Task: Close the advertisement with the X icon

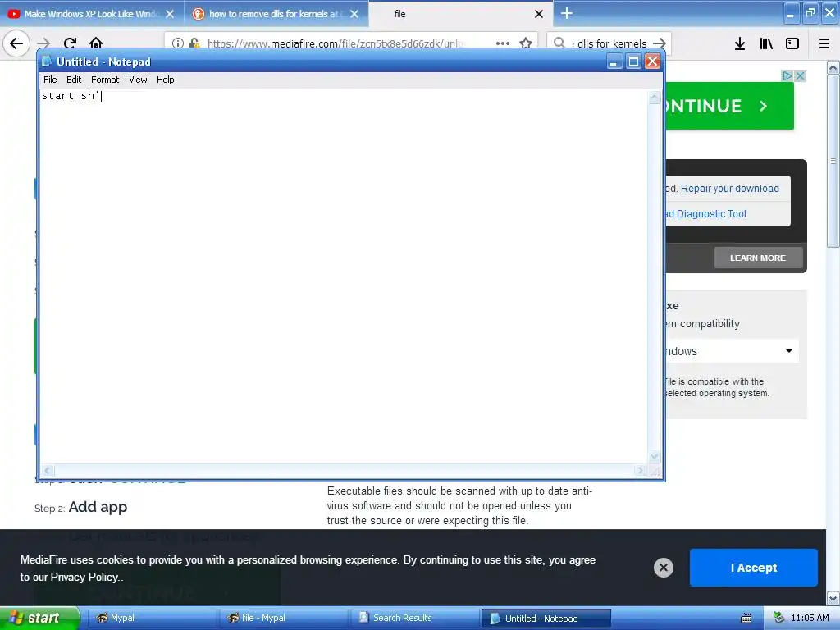Action: pyautogui.click(x=801, y=75)
